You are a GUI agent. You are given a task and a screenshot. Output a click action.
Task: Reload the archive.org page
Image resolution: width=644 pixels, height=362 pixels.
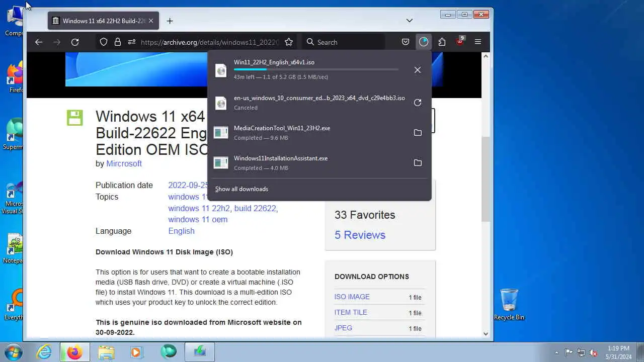click(x=75, y=42)
